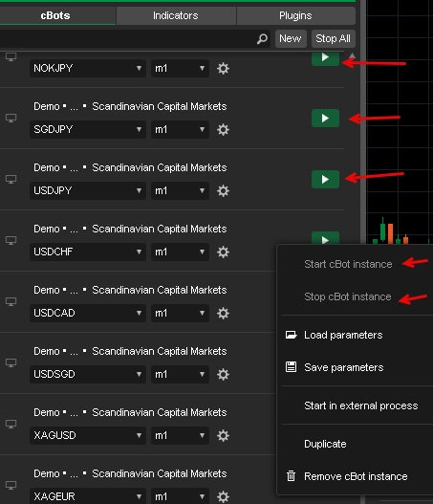Open the m1 timeframe dropdown for XAGUSD
This screenshot has width=433, height=504.
pos(180,435)
